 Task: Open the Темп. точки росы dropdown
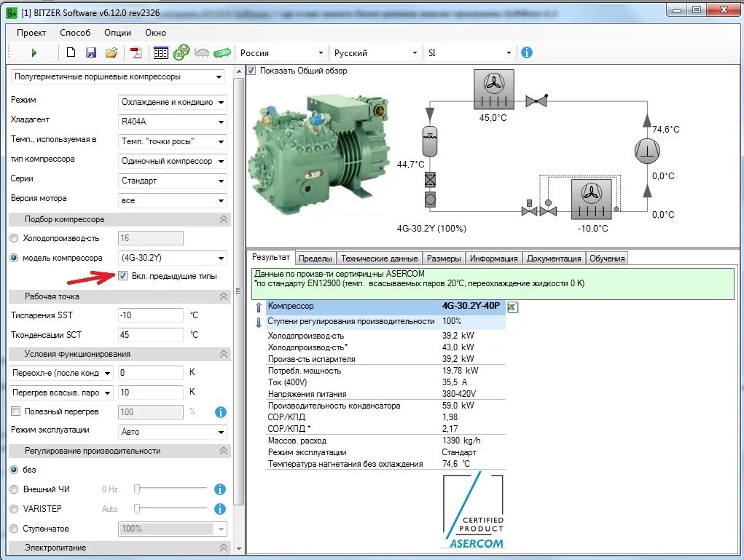pos(172,141)
